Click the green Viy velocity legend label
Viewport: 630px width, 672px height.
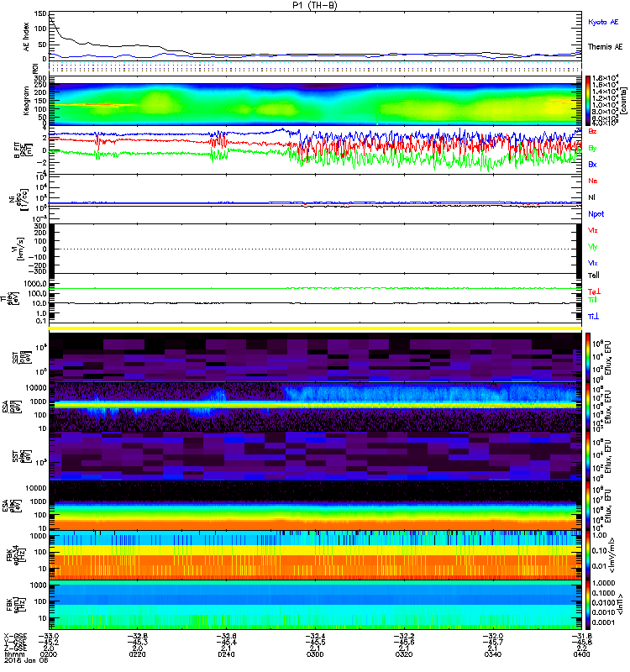(593, 247)
